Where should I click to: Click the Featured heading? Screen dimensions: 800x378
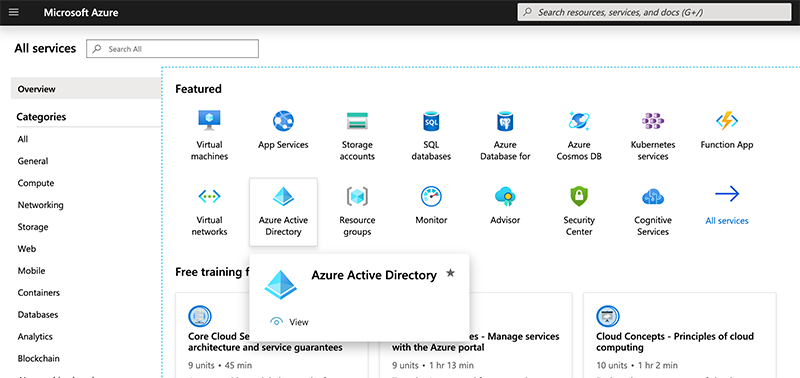pyautogui.click(x=198, y=89)
